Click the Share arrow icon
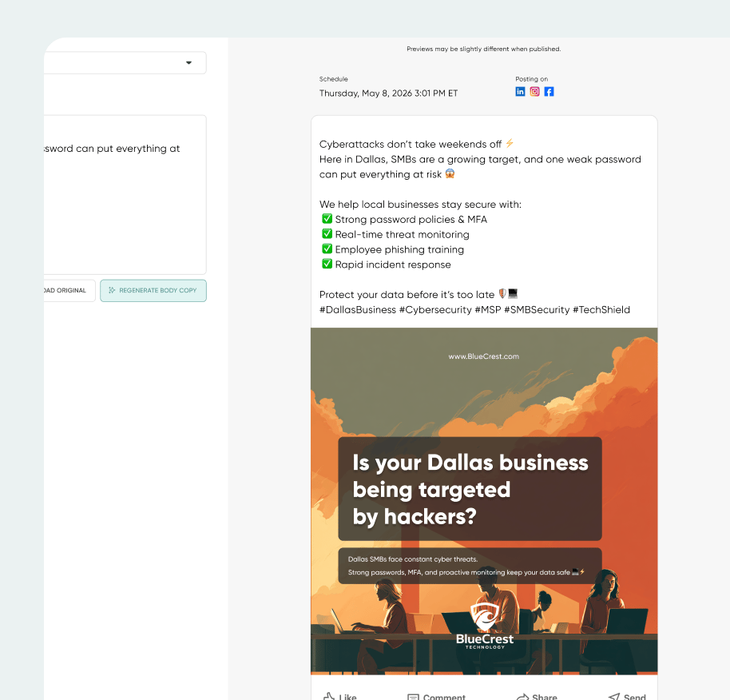730x700 pixels. point(522,696)
